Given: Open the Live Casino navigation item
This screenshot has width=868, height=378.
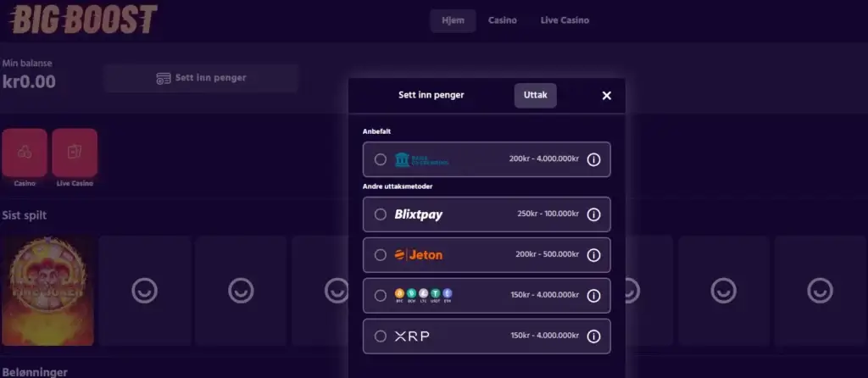Looking at the screenshot, I should [x=565, y=20].
